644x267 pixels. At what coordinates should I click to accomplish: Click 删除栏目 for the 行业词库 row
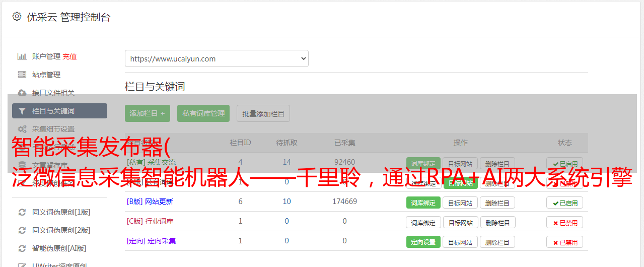click(x=497, y=222)
